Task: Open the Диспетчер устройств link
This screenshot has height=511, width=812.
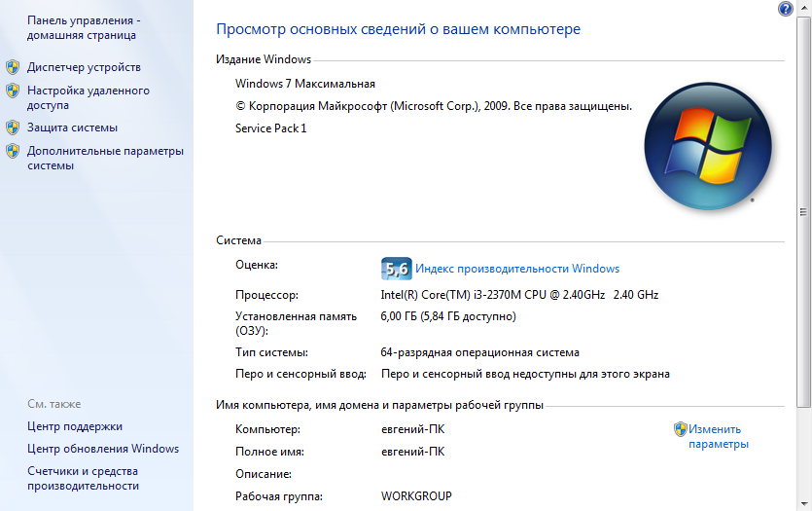Action: (x=84, y=67)
